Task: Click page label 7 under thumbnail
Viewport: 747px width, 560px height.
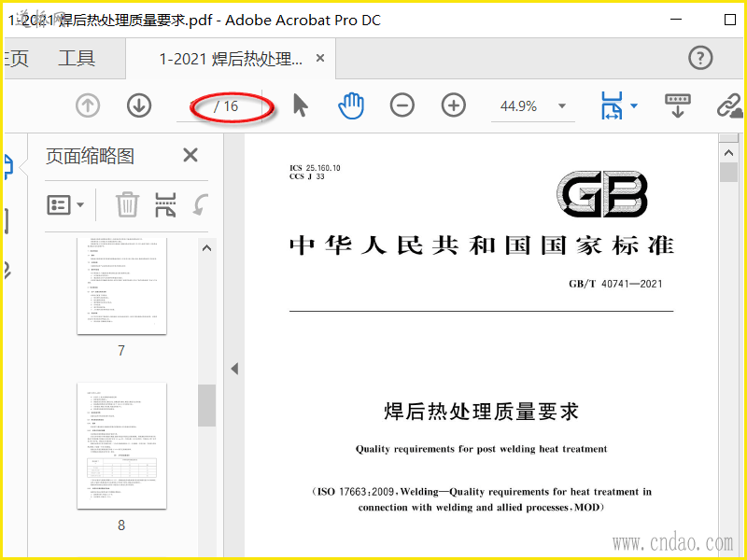Action: pos(121,351)
